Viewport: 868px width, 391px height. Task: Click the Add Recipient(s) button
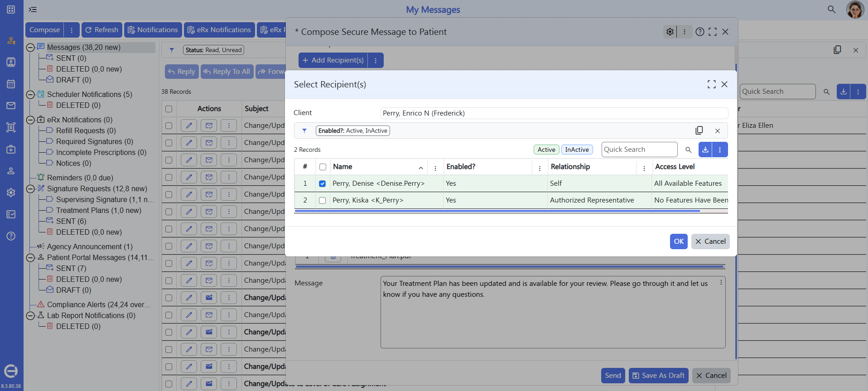point(333,60)
